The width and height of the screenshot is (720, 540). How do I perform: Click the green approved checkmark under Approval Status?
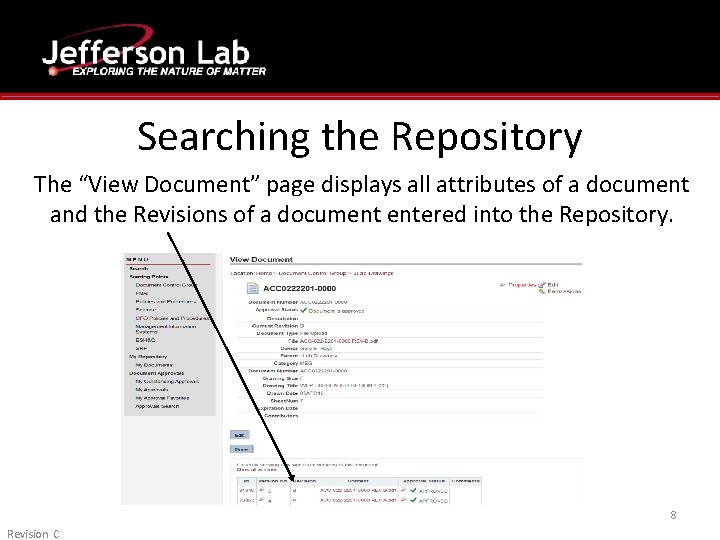click(304, 310)
